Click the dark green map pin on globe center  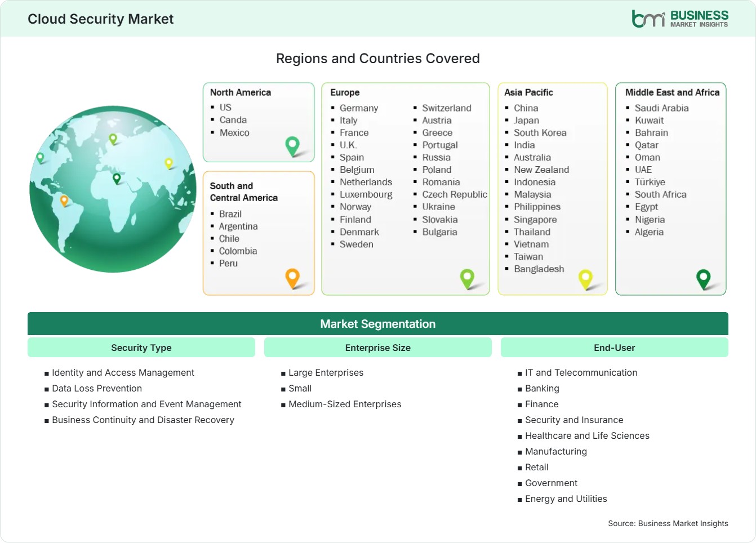pyautogui.click(x=117, y=179)
